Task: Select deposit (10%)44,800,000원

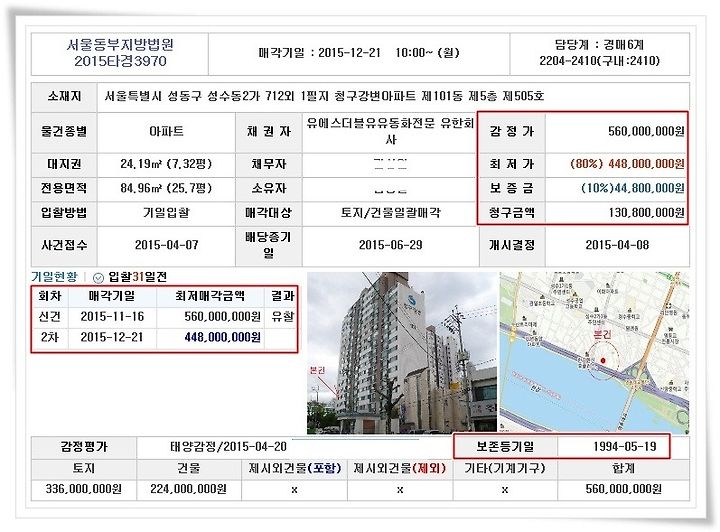Action: coord(633,188)
